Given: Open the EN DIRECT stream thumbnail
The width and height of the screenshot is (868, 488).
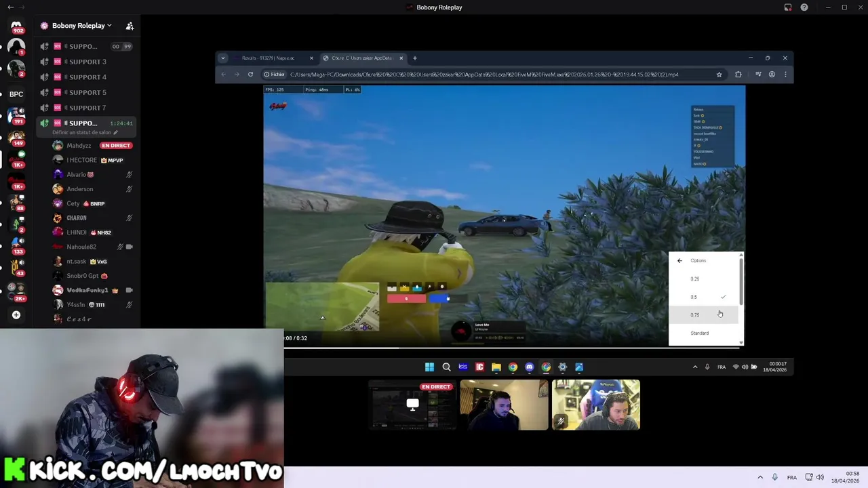Looking at the screenshot, I should coord(412,405).
